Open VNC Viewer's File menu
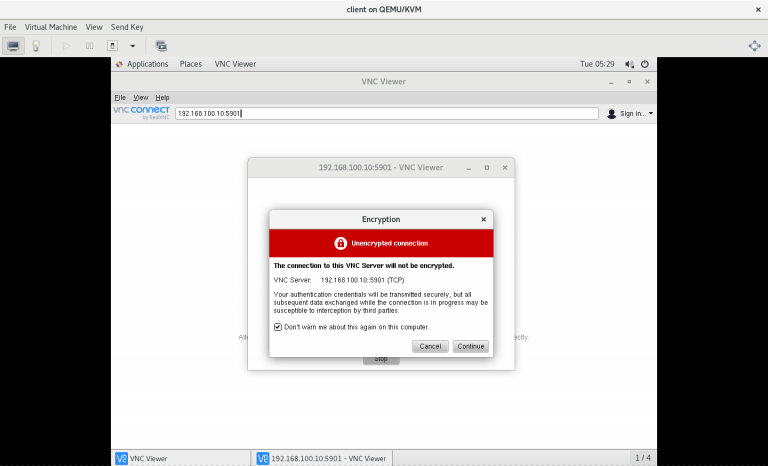 click(x=120, y=98)
